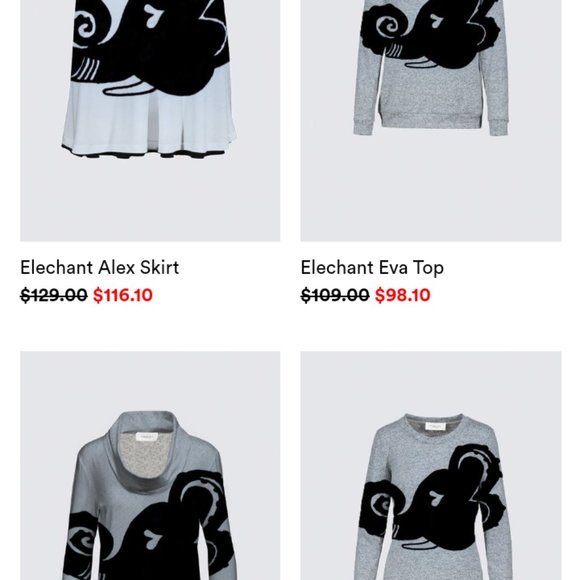Viewport: 580px width, 580px height.
Task: Click the grey area below the Eva Top sweater
Action: pyautogui.click(x=431, y=189)
